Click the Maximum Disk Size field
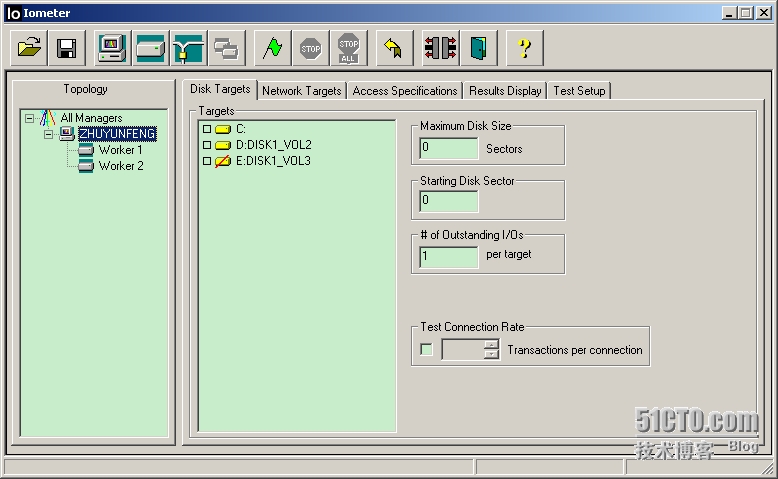This screenshot has height=479, width=778. tap(449, 148)
